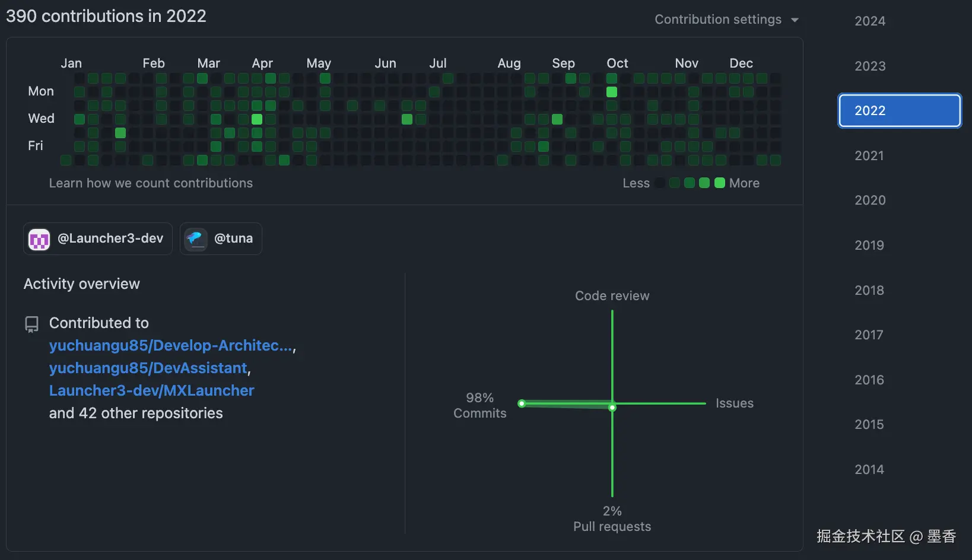Screen dimensions: 972x560
Task: Click the Launcher3-dev pixel-art avatar icon
Action: (39, 238)
